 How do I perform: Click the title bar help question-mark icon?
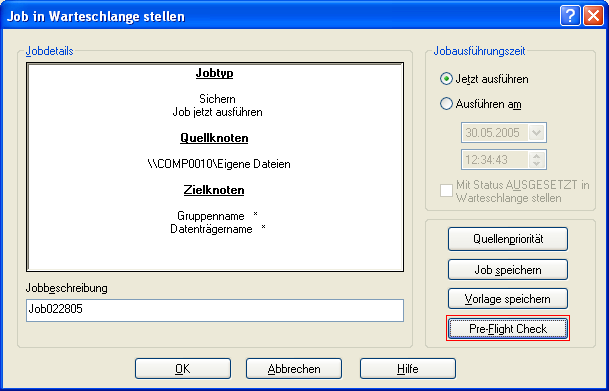coord(570,16)
